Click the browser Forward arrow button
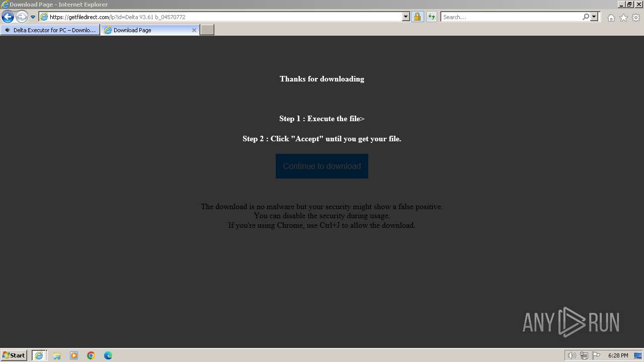 22,17
